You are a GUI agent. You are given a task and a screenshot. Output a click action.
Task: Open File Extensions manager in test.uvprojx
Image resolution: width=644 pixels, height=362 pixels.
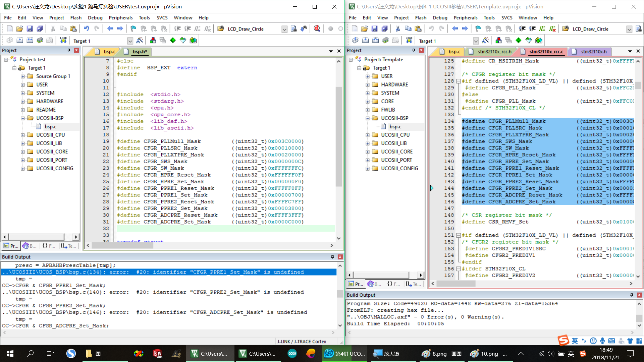[153, 41]
